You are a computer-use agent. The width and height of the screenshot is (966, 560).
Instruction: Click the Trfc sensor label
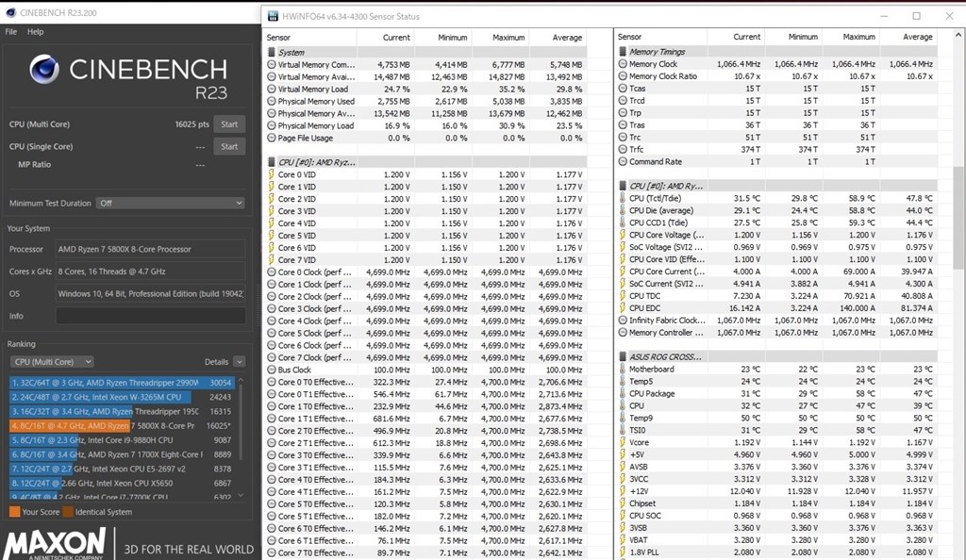[637, 150]
